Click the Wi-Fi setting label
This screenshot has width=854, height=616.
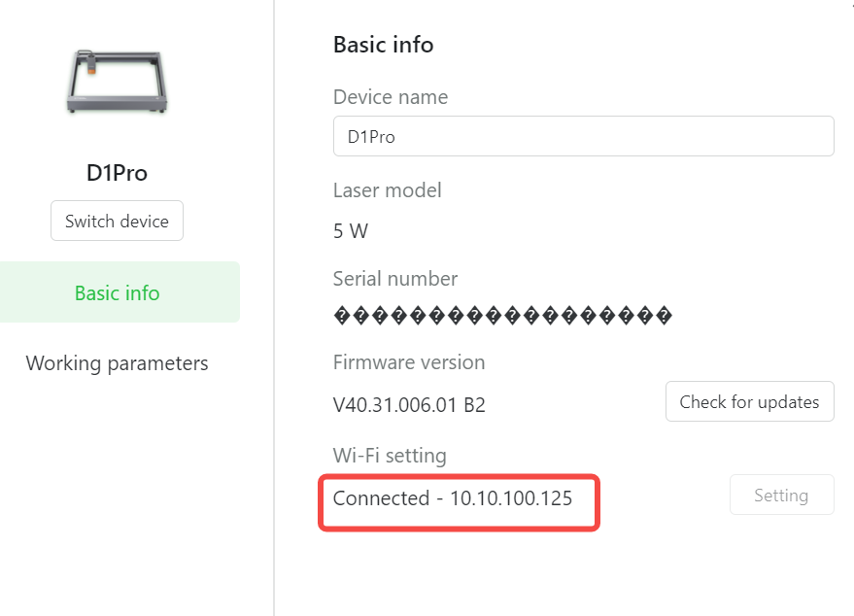pyautogui.click(x=390, y=456)
